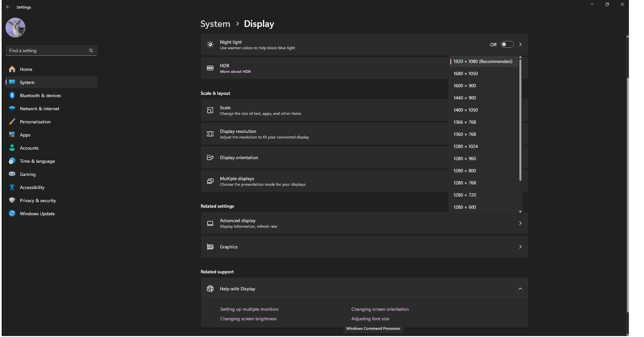Choose 1680 × 1050 resolution

click(x=484, y=74)
